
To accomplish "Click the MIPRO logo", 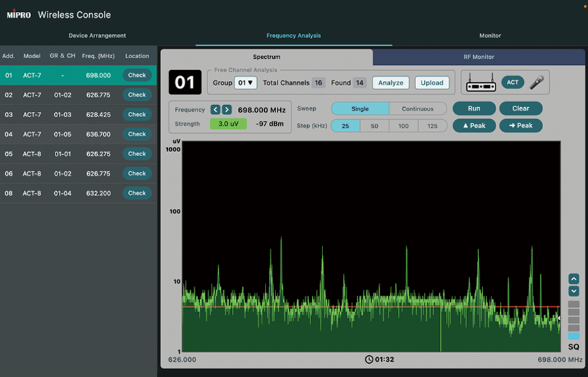I will pyautogui.click(x=19, y=15).
